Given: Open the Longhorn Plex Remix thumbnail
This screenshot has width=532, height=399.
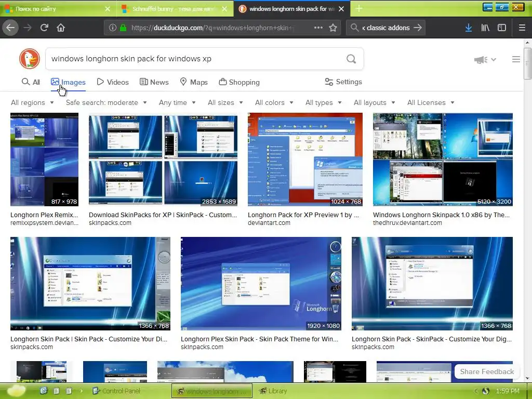Looking at the screenshot, I should [44, 159].
